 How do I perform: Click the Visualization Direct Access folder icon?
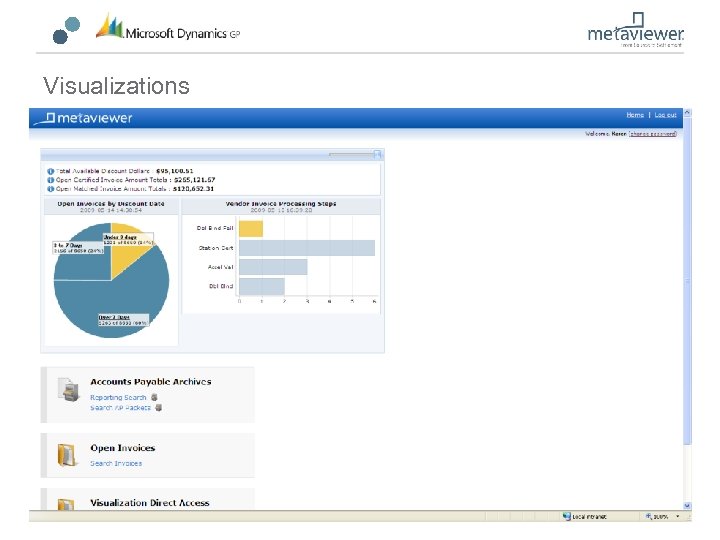(x=66, y=504)
